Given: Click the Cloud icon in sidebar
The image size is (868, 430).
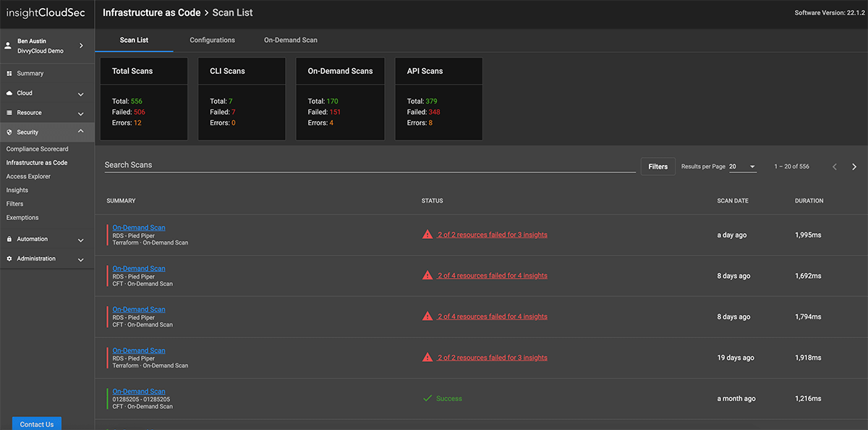Looking at the screenshot, I should 9,93.
